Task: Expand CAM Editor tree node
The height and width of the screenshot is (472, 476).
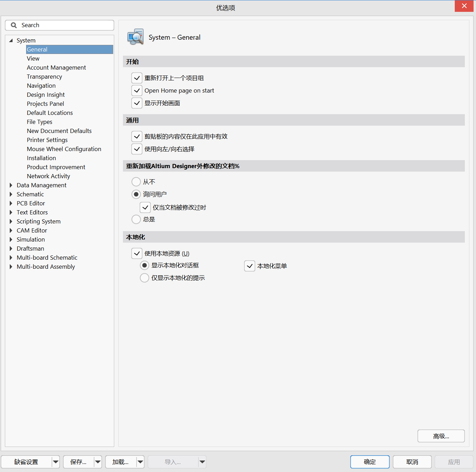Action: coord(11,230)
